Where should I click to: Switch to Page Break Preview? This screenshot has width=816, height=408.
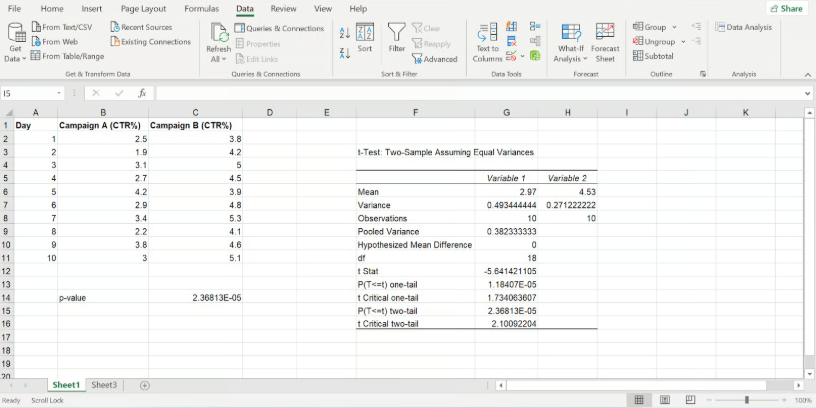coord(690,400)
